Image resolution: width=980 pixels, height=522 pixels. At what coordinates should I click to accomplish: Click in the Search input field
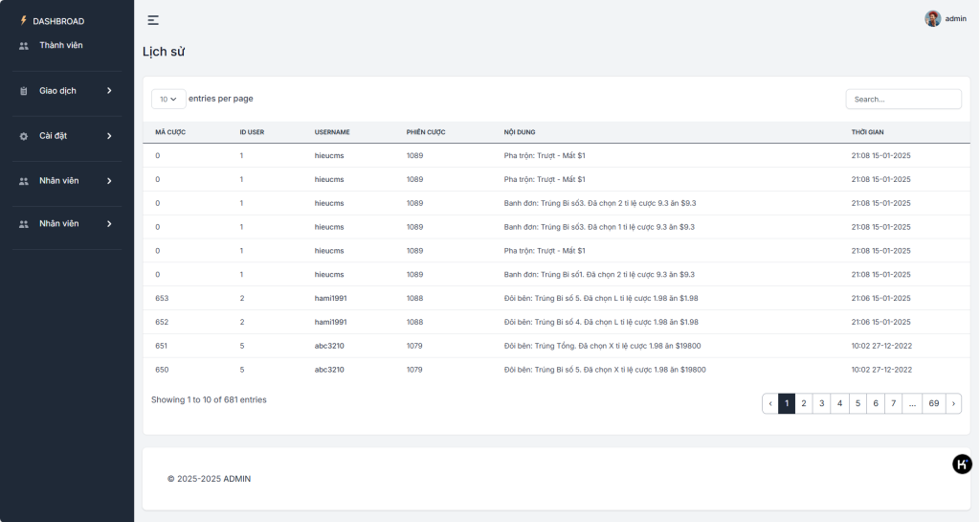(902, 99)
